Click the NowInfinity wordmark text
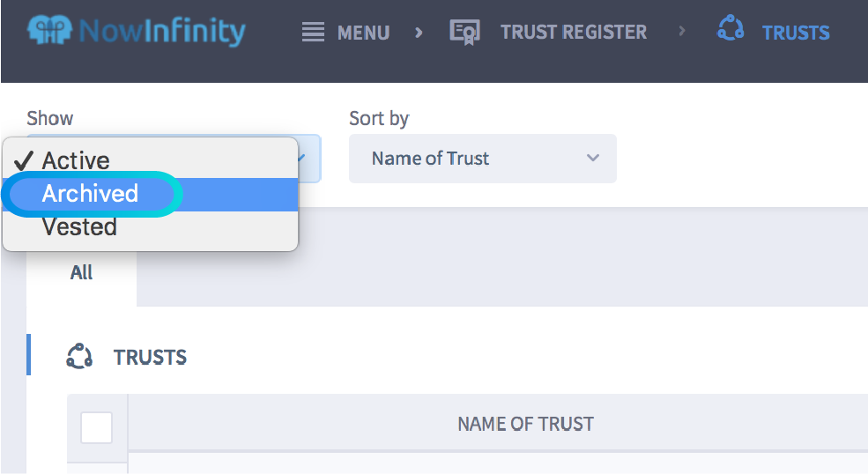The width and height of the screenshot is (868, 474). (x=162, y=32)
